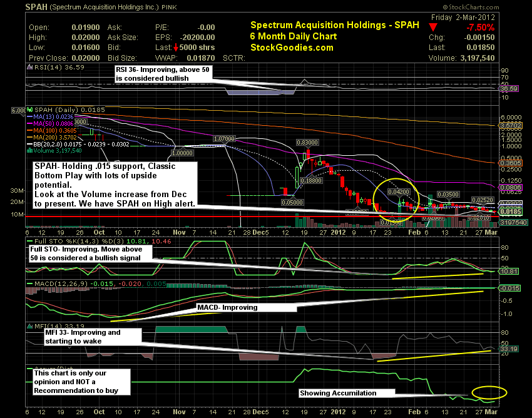Click the 0.0806 MA(50) axis tag
The width and height of the screenshot is (532, 418).
tap(511, 188)
